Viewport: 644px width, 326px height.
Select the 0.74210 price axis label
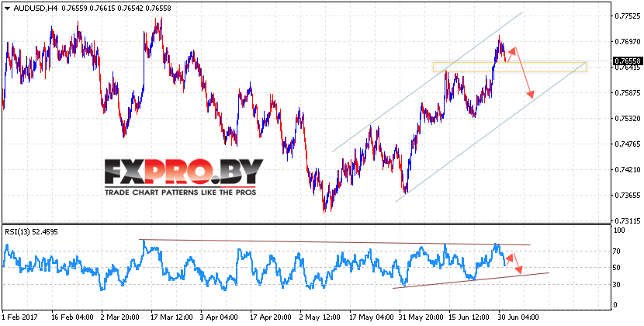point(627,169)
